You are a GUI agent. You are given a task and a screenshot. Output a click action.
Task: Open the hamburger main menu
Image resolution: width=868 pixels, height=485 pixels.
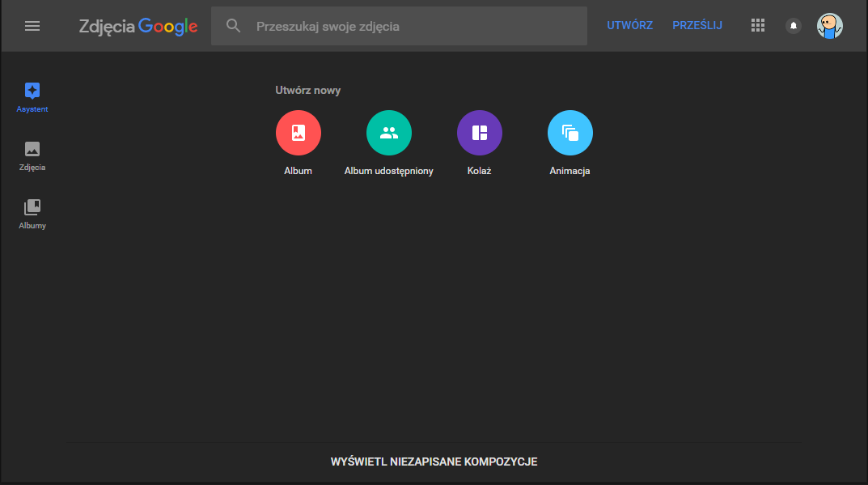tap(32, 26)
